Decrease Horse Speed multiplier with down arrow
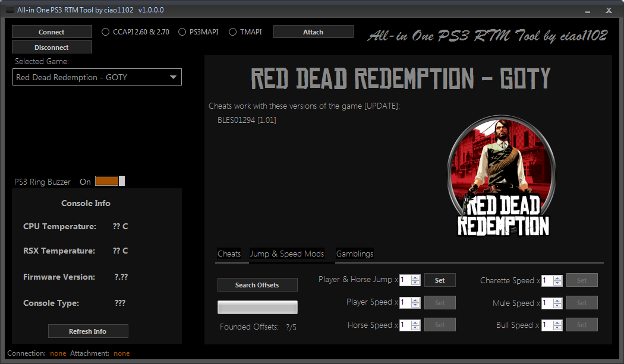The width and height of the screenshot is (624, 364). (415, 327)
